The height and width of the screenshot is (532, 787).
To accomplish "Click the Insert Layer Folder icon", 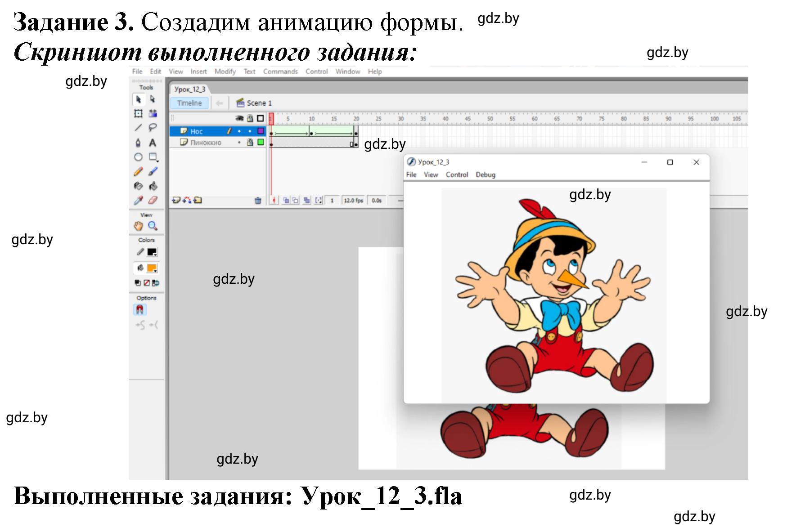I will pyautogui.click(x=198, y=200).
